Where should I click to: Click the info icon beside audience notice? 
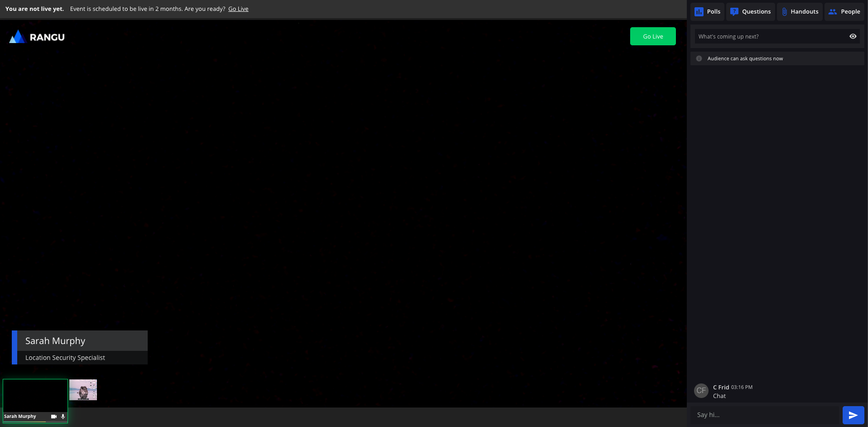pos(699,58)
